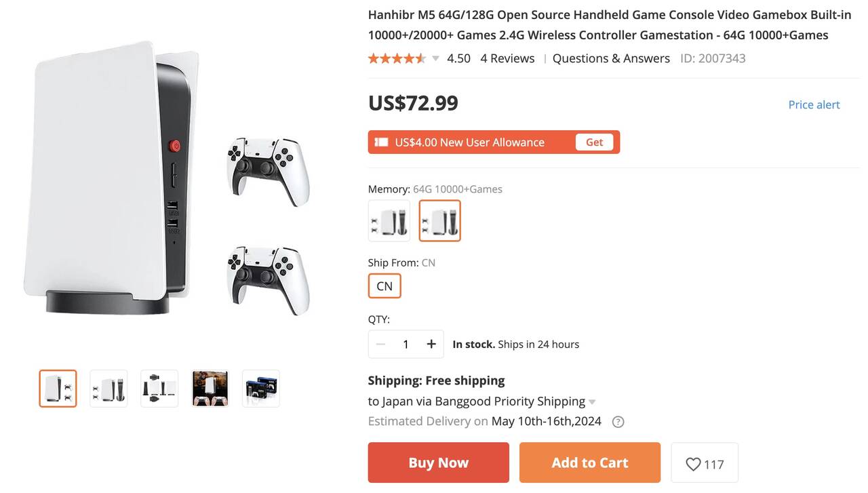Open the shipping method dropdown arrow
This screenshot has height=493, width=868.
pos(592,402)
